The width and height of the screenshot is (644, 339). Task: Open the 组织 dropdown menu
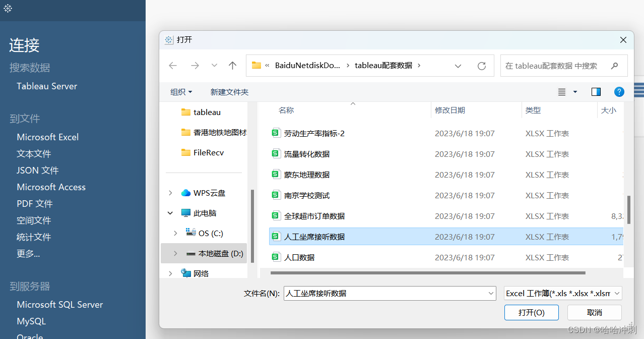181,92
